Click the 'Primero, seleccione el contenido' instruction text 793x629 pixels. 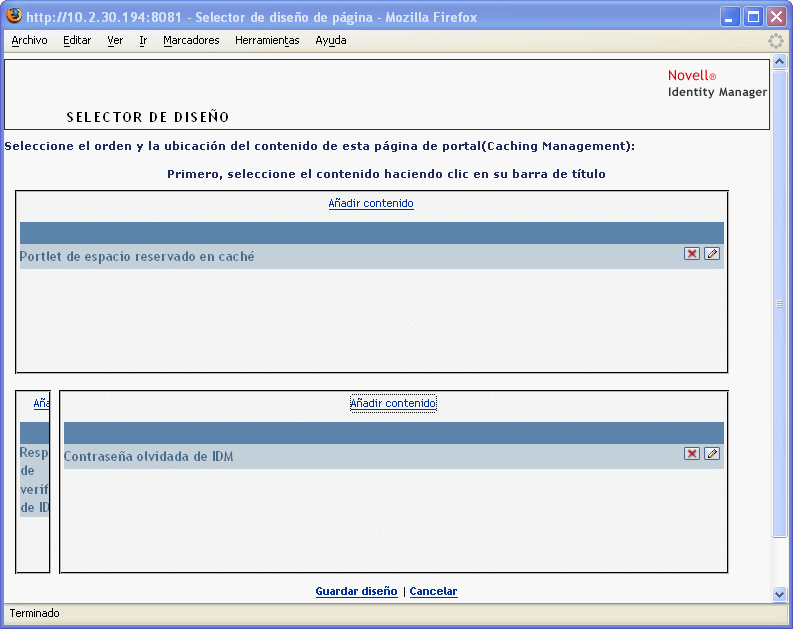click(386, 174)
